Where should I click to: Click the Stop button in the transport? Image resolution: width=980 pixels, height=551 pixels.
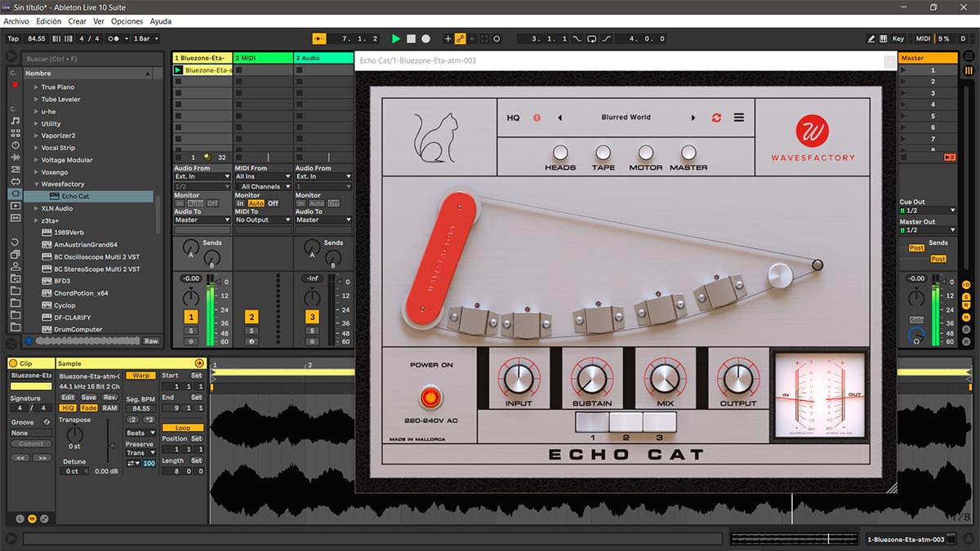tap(412, 38)
